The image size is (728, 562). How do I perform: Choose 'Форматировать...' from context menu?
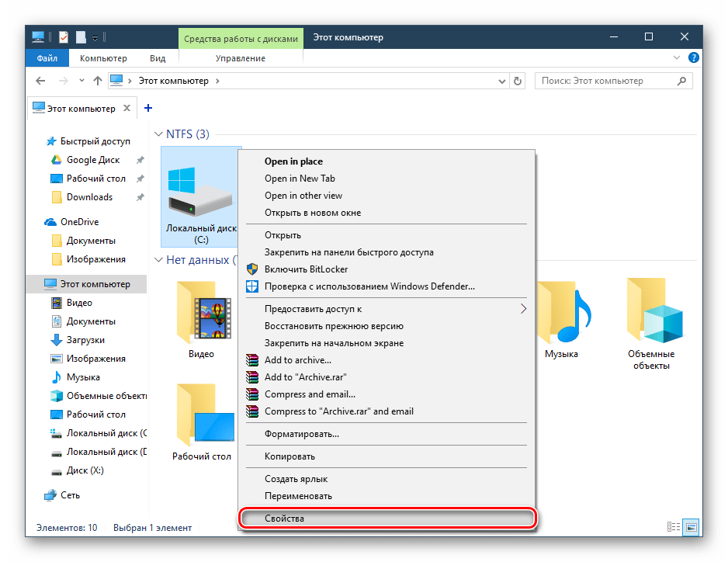[301, 434]
